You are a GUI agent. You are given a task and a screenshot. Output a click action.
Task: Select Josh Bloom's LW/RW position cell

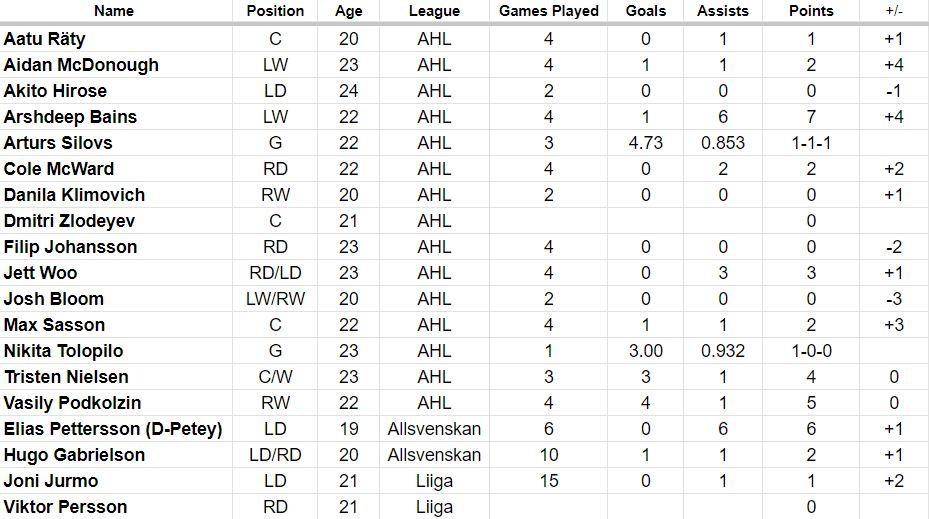[275, 299]
